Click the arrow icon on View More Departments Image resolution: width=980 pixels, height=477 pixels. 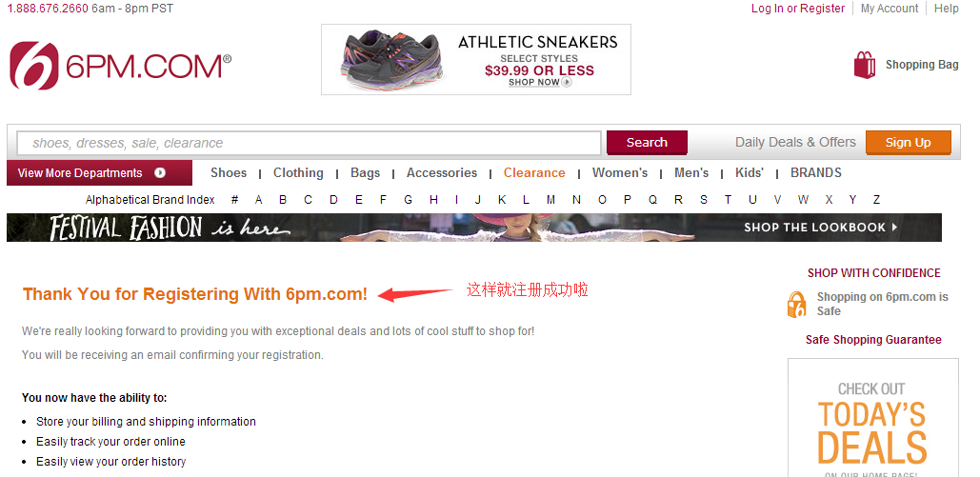tap(160, 173)
